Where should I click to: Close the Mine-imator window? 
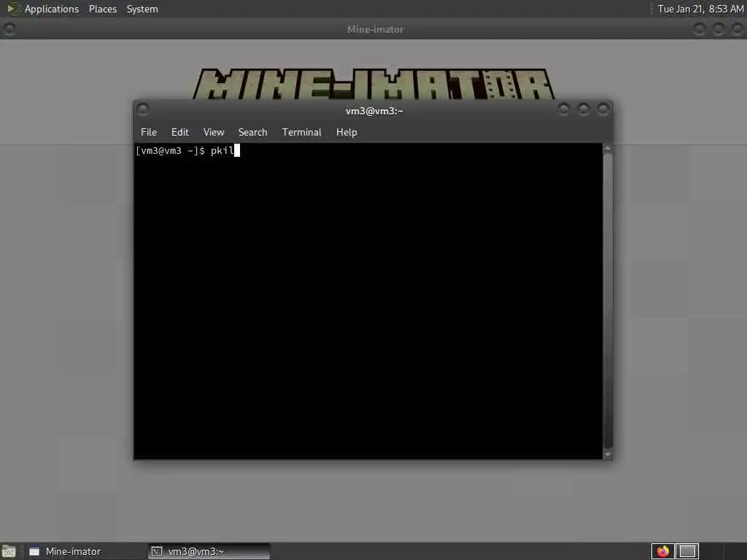pyautogui.click(x=738, y=29)
